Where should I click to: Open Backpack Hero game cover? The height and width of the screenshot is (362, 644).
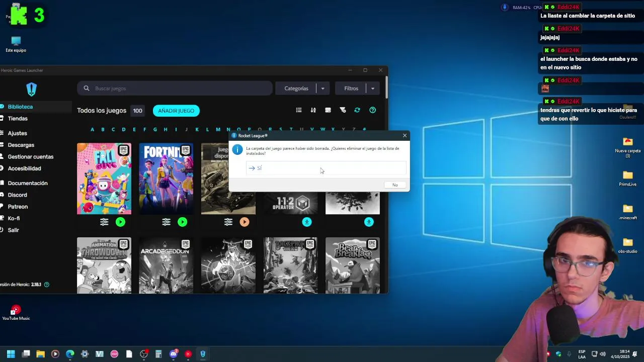pyautogui.click(x=290, y=265)
